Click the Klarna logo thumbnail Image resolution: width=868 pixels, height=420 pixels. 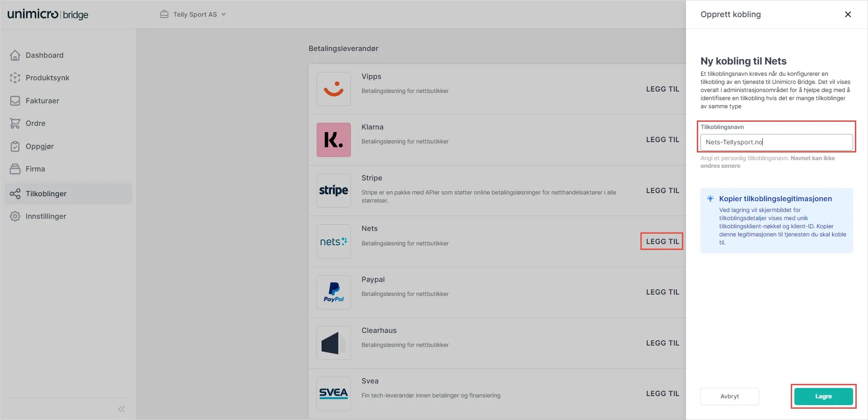pos(334,140)
